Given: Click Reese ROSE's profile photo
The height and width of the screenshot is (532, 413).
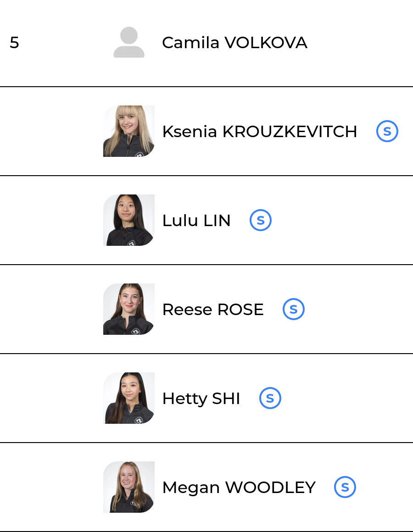Looking at the screenshot, I should (x=129, y=310).
